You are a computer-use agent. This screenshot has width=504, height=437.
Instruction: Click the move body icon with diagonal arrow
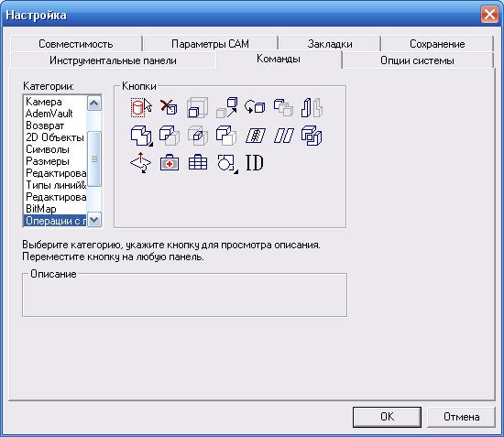coord(227,107)
